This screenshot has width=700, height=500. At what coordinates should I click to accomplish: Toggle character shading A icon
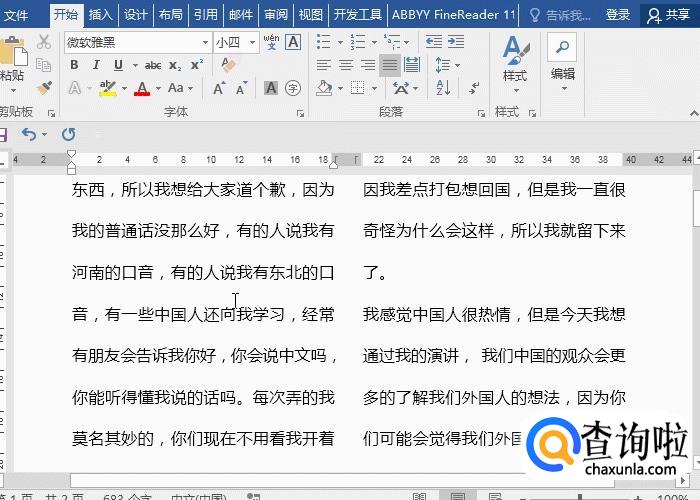271,88
